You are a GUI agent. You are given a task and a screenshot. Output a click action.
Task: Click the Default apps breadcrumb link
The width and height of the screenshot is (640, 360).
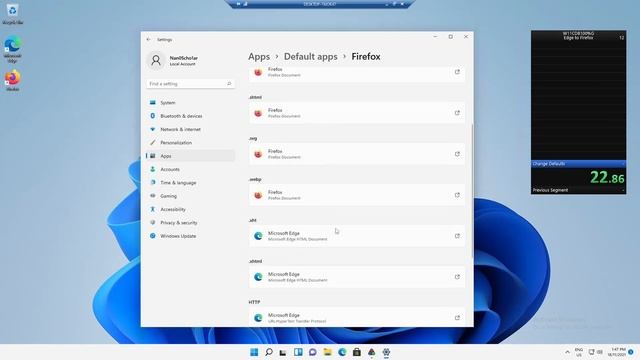point(311,57)
